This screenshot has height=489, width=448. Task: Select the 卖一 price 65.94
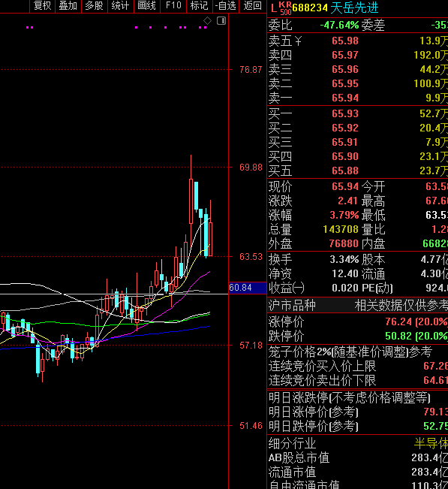coord(345,98)
